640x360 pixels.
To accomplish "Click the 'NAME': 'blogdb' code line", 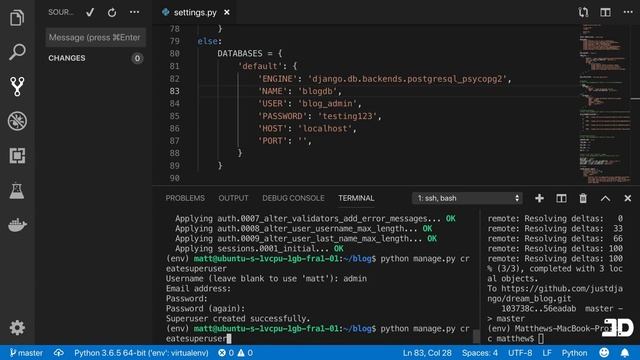I will pyautogui.click(x=300, y=91).
